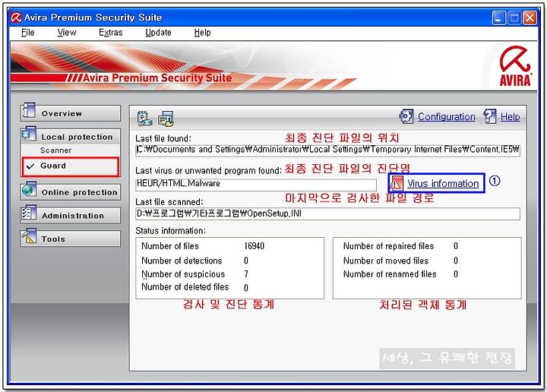The height and width of the screenshot is (392, 547).
Task: Click the Configuration gear icon
Action: tap(406, 116)
